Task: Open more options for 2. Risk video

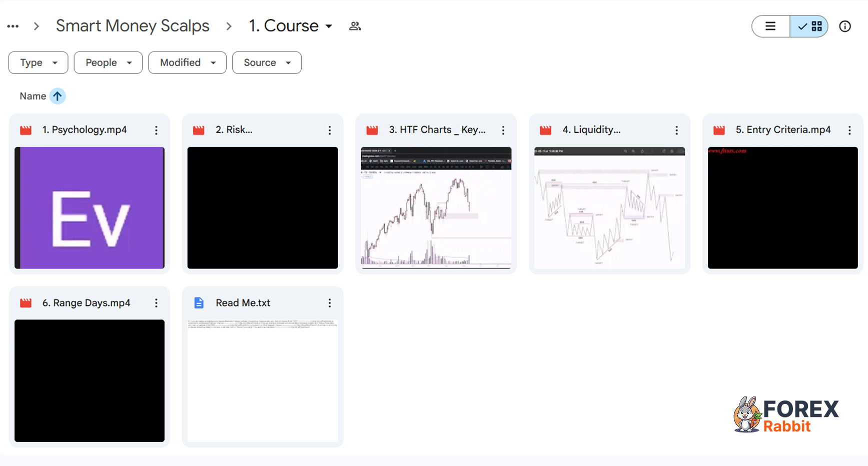Action: (x=330, y=130)
